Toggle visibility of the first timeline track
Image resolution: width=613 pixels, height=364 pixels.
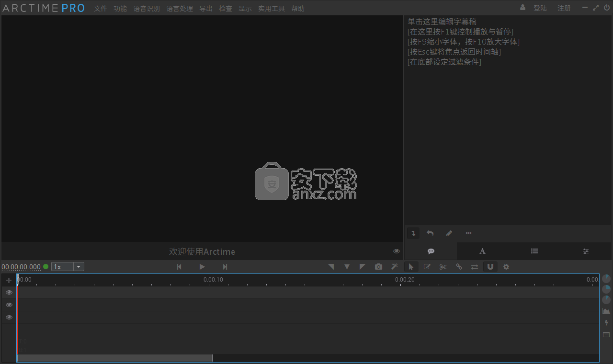[x=9, y=292]
